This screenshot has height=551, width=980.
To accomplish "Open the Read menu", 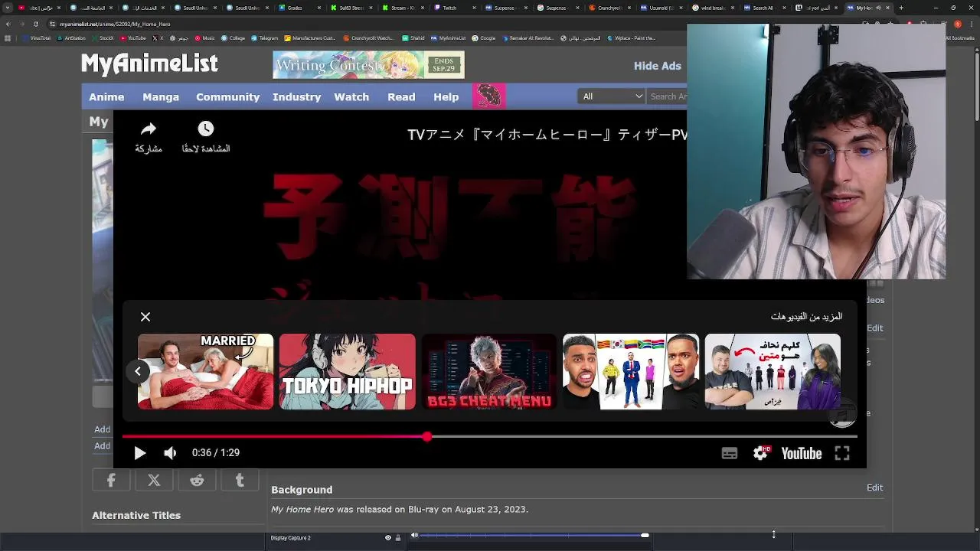I will point(401,96).
